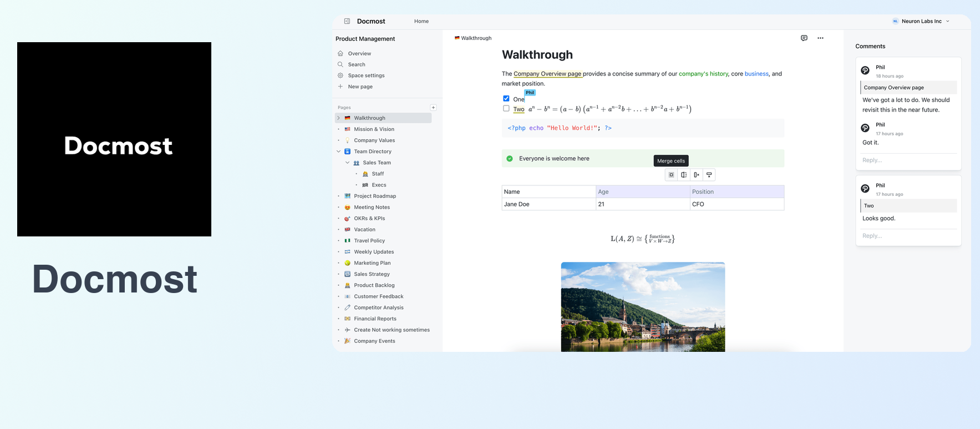The image size is (980, 429).
Task: Collapse the Team Directory tree
Action: (x=339, y=152)
